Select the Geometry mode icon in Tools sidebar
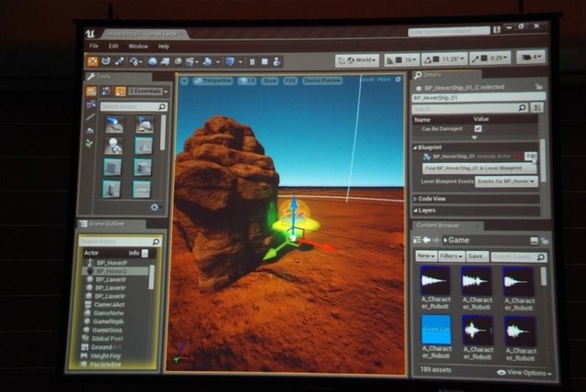This screenshot has height=392, width=586. (x=91, y=104)
